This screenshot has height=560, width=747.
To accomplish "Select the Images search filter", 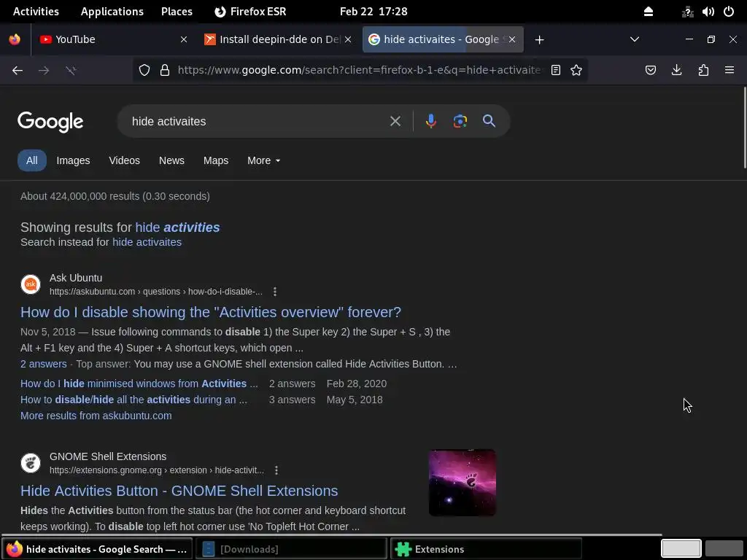I will [x=74, y=160].
